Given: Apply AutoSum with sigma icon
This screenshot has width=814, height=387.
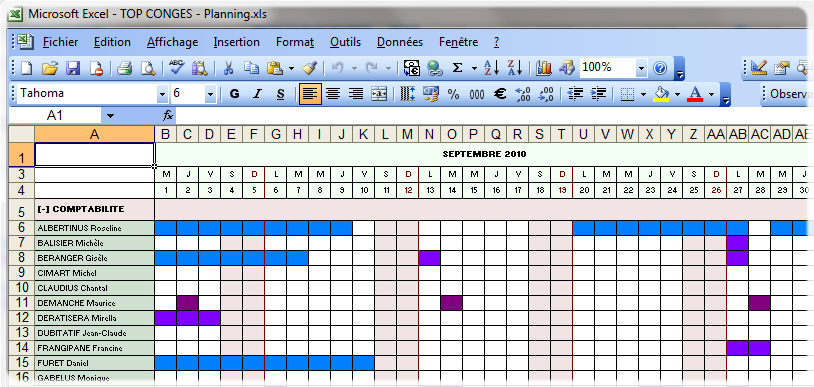Looking at the screenshot, I should click(x=457, y=68).
